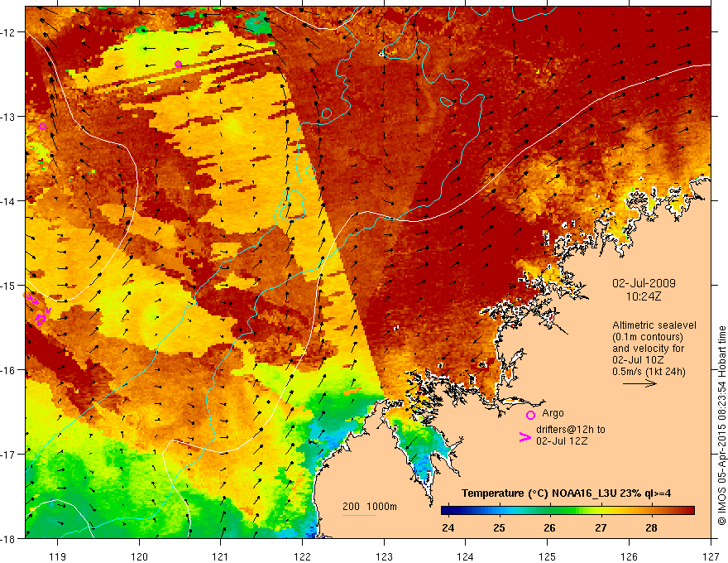This screenshot has width=728, height=563.
Task: Click the 'Altimetric sealevel' text
Action: (654, 325)
